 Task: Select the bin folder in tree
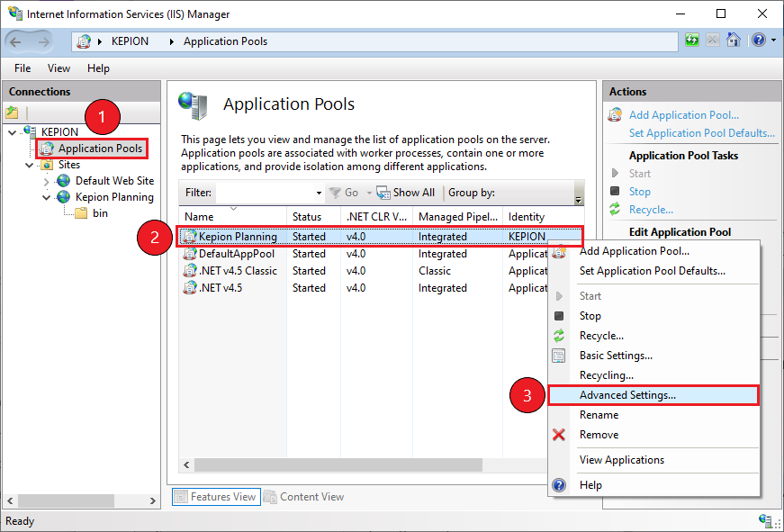tap(100, 213)
